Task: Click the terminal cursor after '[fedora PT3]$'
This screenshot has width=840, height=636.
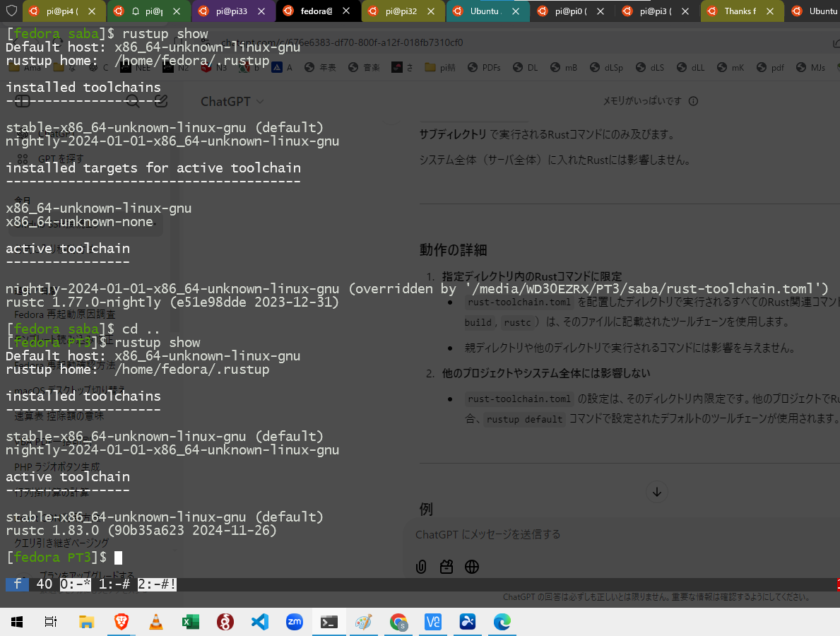Action: (x=119, y=558)
